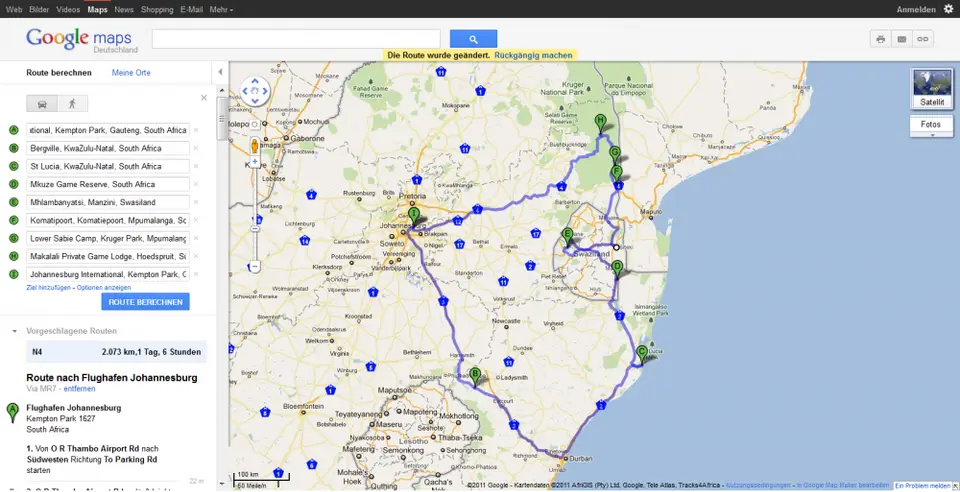Click the blue search magnifier button
Image resolution: width=960 pixels, height=492 pixels.
[x=473, y=39]
